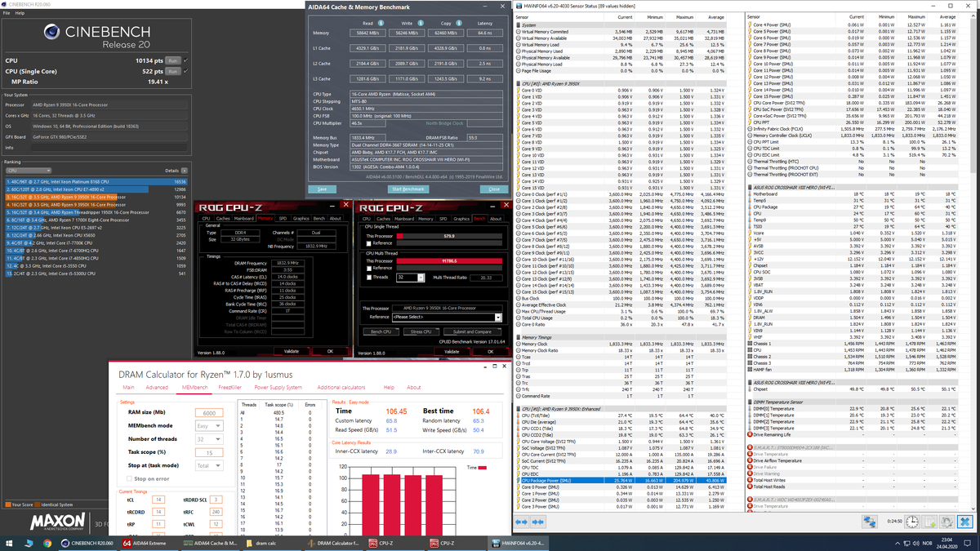Click the Cinebench Info text field
980x551 pixels.
pos(110,148)
